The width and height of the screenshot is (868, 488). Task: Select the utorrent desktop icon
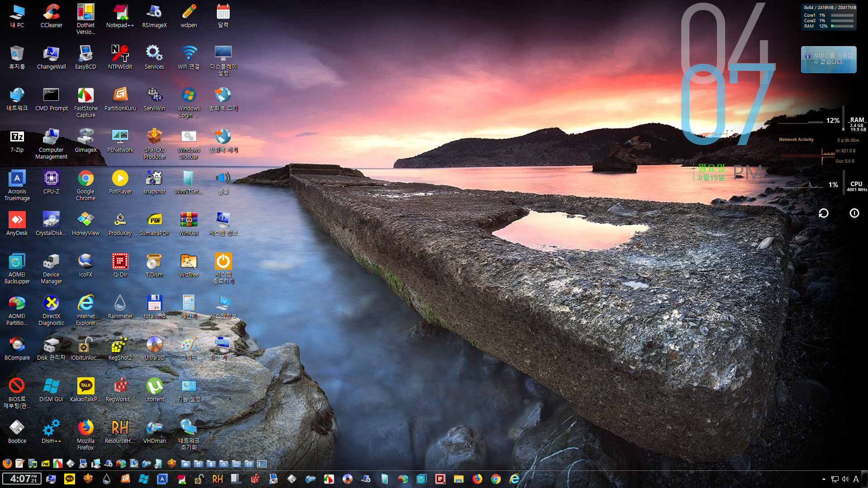155,390
